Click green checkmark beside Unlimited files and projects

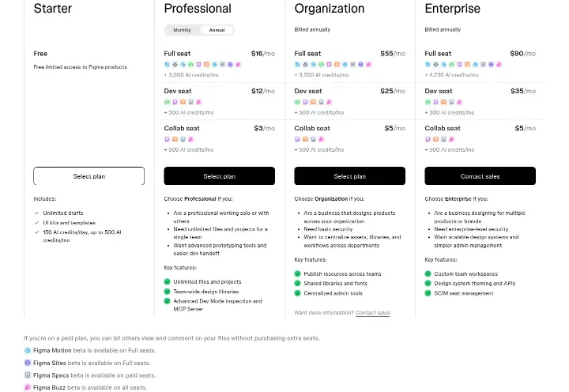(x=168, y=281)
